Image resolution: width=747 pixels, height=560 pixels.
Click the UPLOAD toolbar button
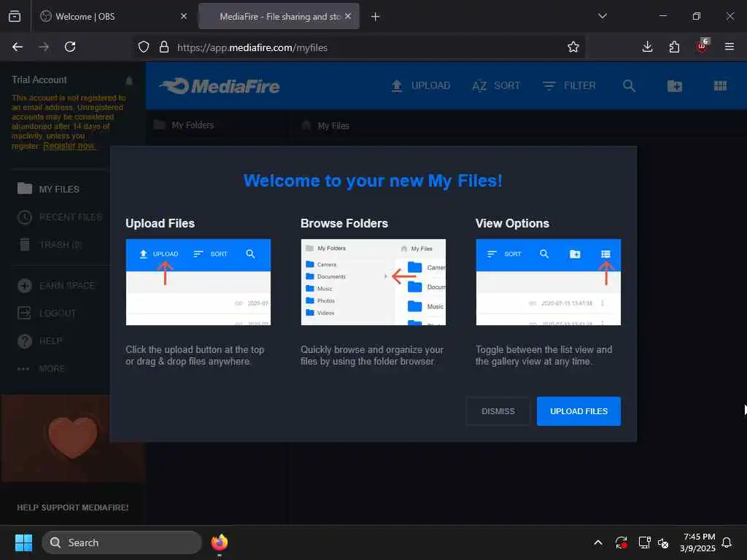tap(421, 86)
